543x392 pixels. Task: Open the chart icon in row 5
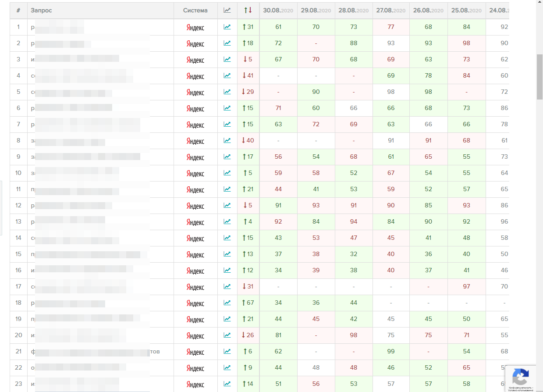tap(227, 92)
